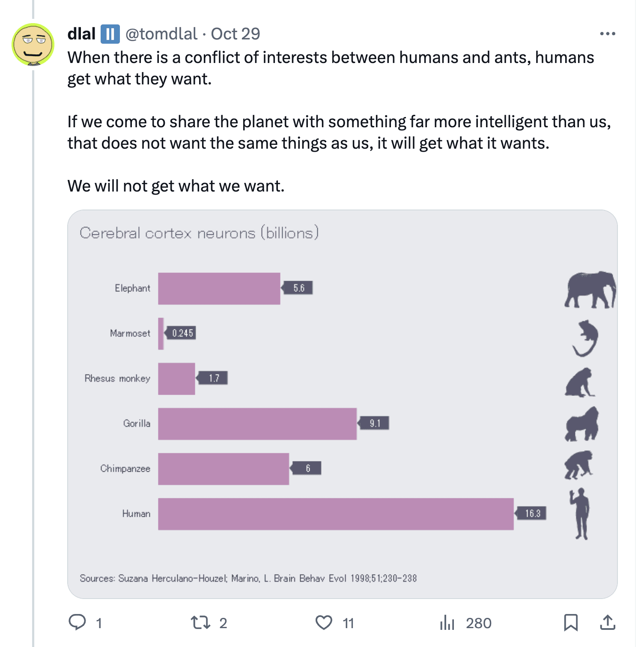Screen dimensions: 644x647
Task: Open the Oct 29 timestamp link
Action: [x=236, y=34]
